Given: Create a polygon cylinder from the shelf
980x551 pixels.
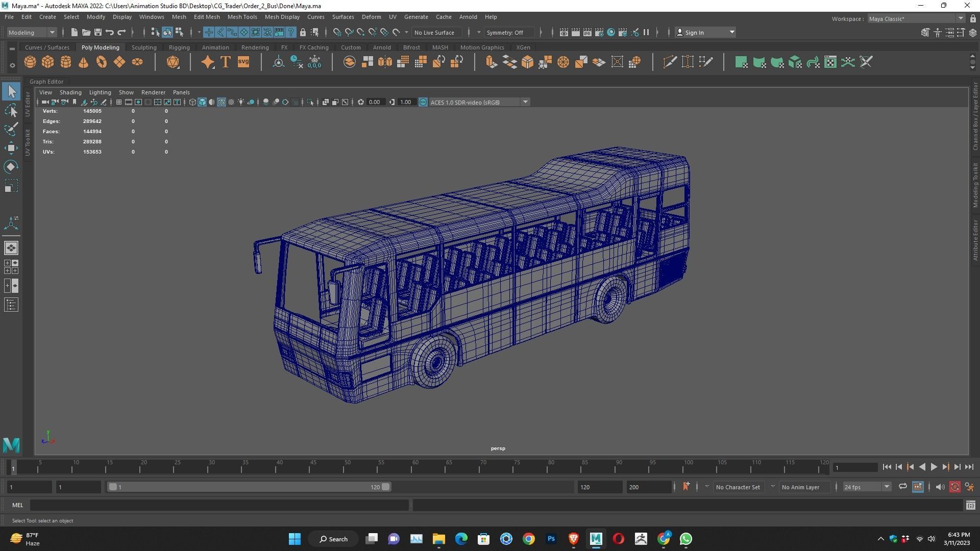Looking at the screenshot, I should click(x=65, y=62).
